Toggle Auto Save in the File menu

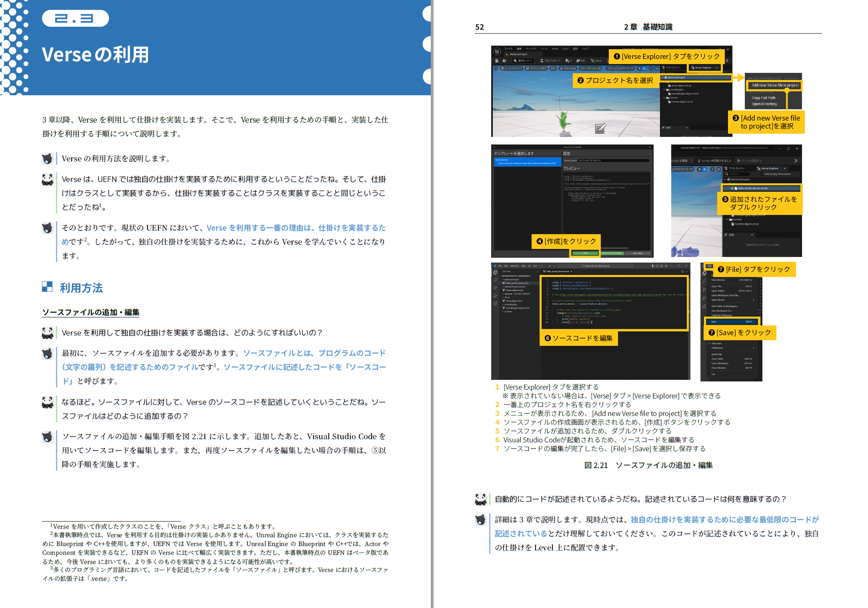coord(716,343)
